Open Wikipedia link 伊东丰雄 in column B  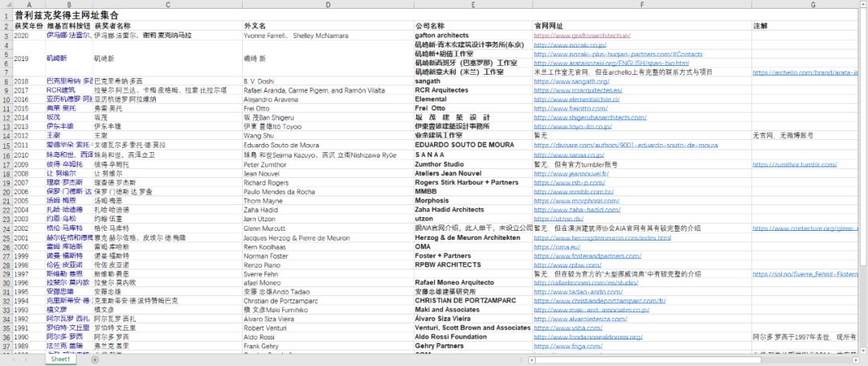pos(59,126)
